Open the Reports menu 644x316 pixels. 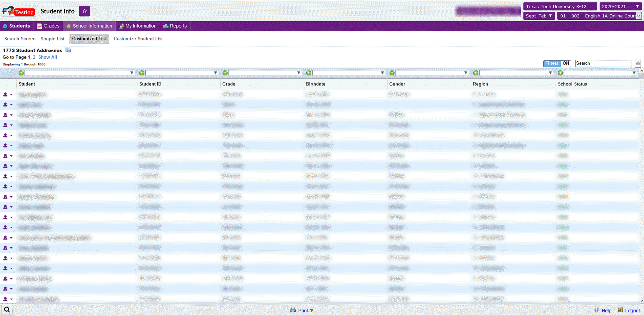click(175, 26)
